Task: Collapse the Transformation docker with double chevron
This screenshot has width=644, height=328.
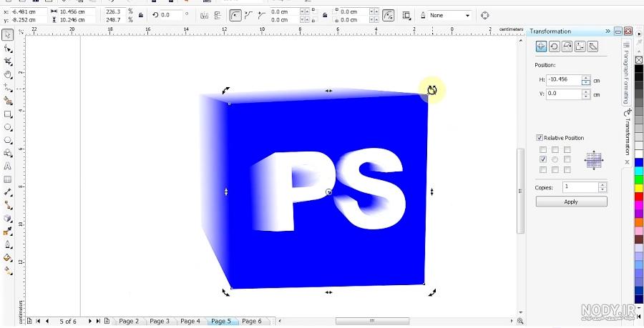Action: (x=608, y=31)
